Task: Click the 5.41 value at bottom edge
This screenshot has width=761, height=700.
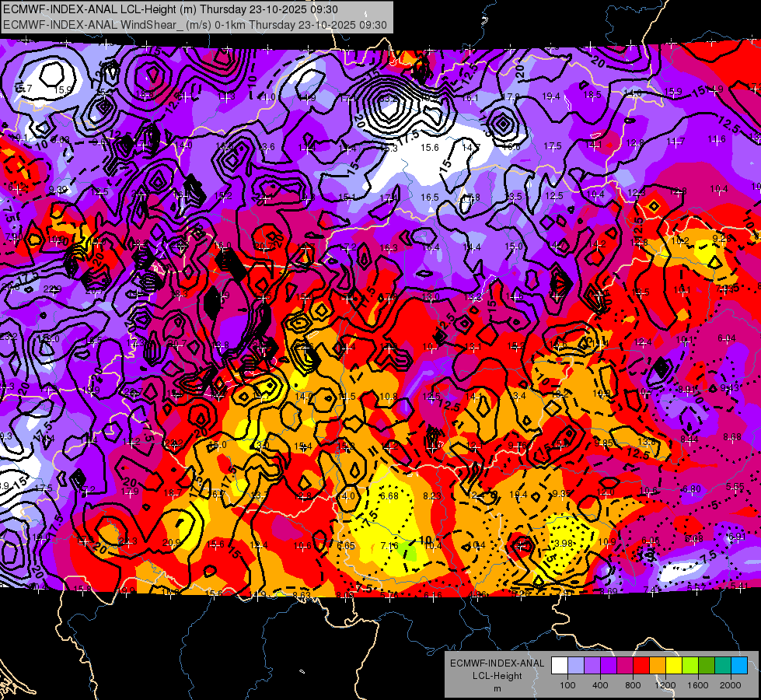Action: pos(738,586)
